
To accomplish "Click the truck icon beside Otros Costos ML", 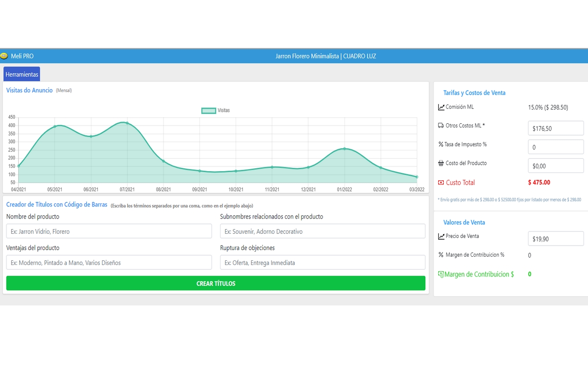I will point(441,126).
